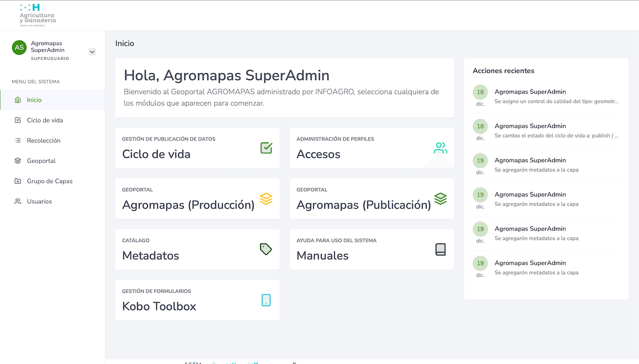This screenshot has height=364, width=639.
Task: Click the 'CATÁLOGO' label above Metadatos
Action: tap(136, 241)
